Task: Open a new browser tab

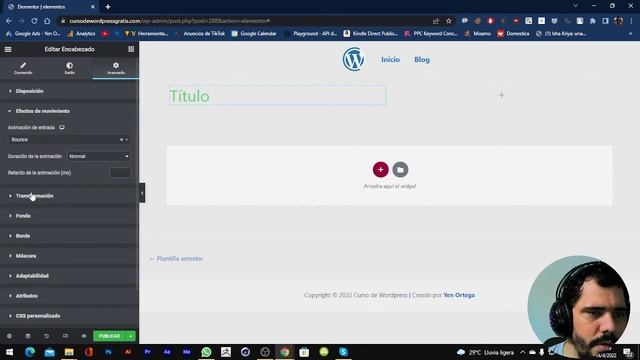Action: coord(108,7)
